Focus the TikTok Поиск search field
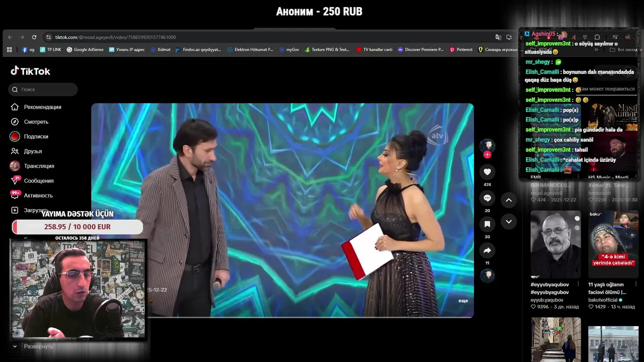Screen dimensions: 644x362 tap(43, 89)
